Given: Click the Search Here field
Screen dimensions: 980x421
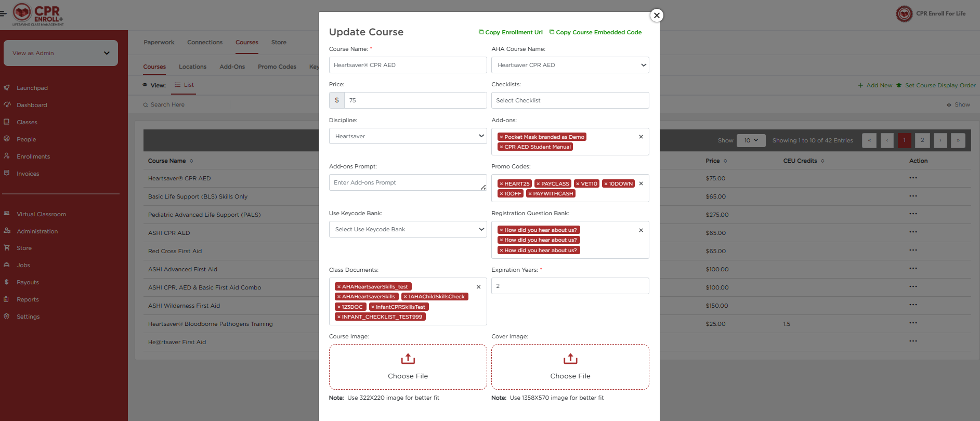Looking at the screenshot, I should pos(186,104).
